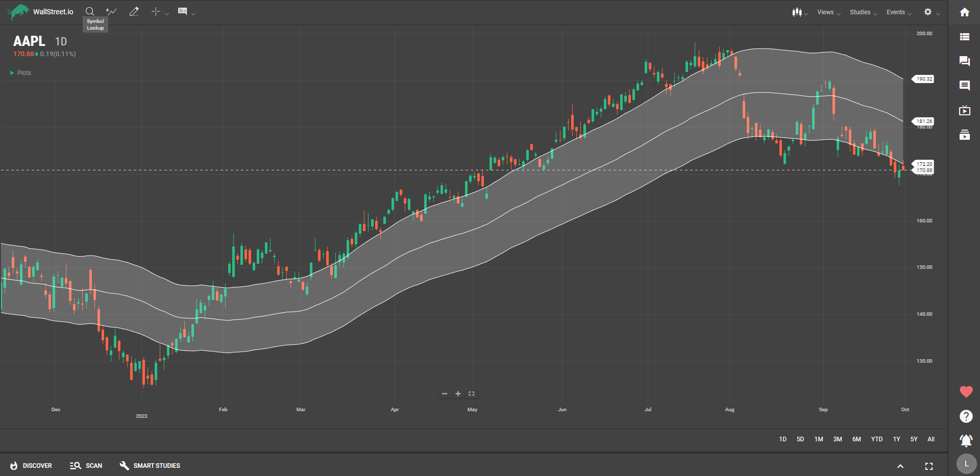Select the 1M time range
The height and width of the screenshot is (476, 980).
coord(819,439)
